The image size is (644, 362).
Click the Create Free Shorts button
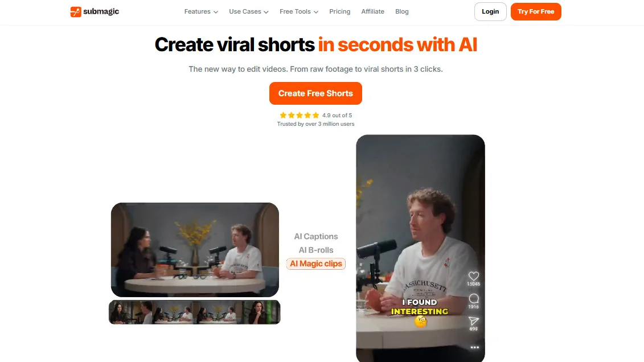pyautogui.click(x=315, y=93)
